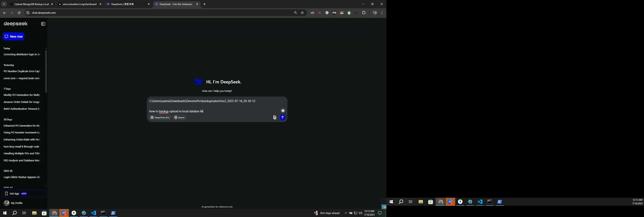Go back to the previous page

point(4,13)
